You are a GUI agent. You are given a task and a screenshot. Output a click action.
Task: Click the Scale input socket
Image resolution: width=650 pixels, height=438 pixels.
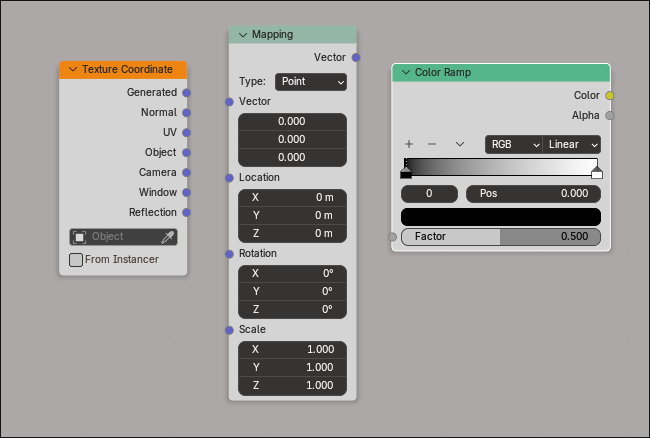(x=229, y=330)
